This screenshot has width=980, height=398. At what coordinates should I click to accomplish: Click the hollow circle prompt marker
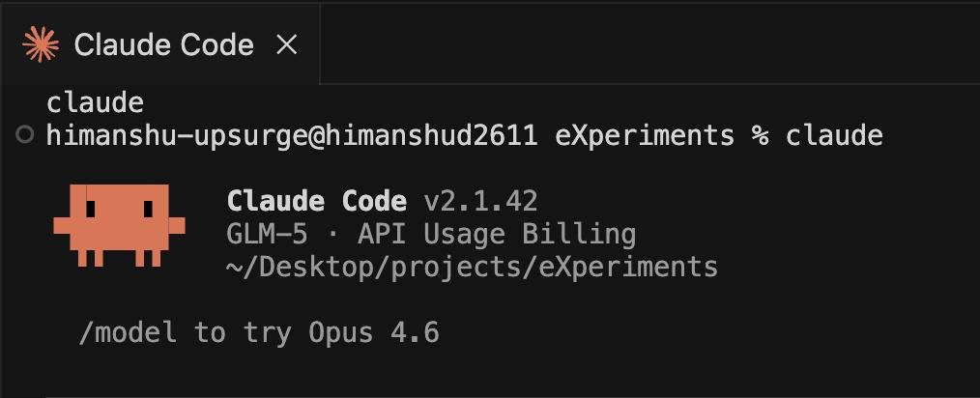(x=25, y=135)
